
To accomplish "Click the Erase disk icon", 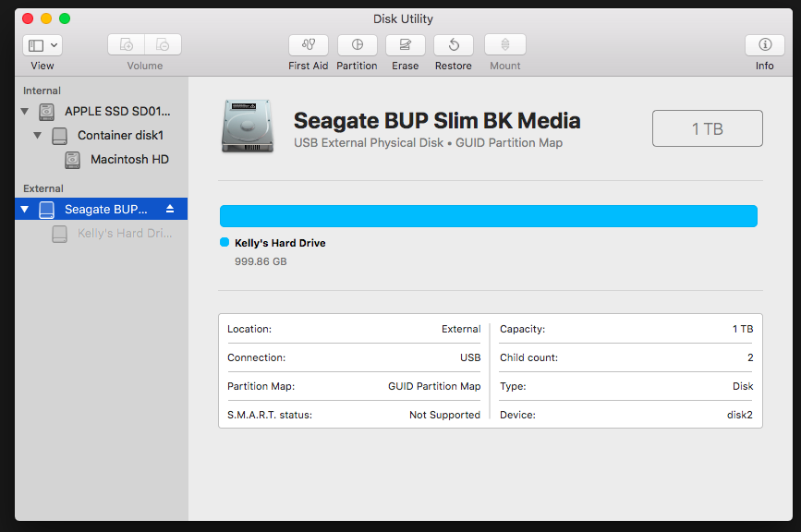I will [405, 45].
